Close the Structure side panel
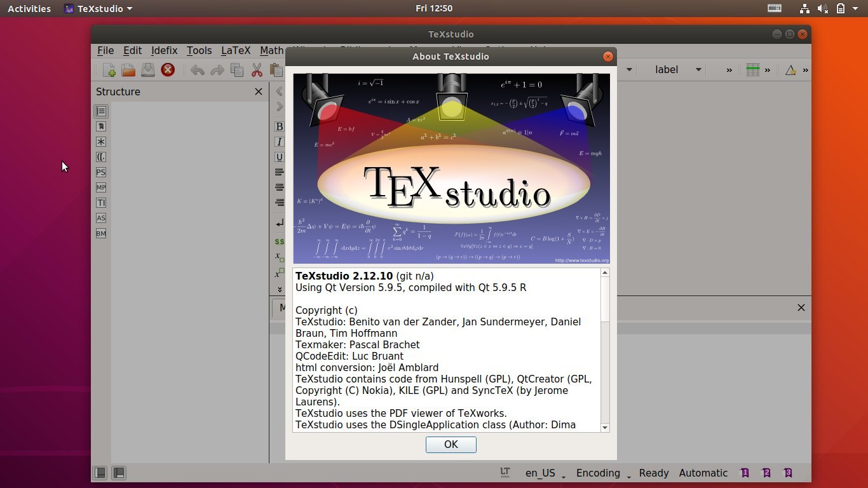Image resolution: width=868 pixels, height=488 pixels. coord(259,91)
